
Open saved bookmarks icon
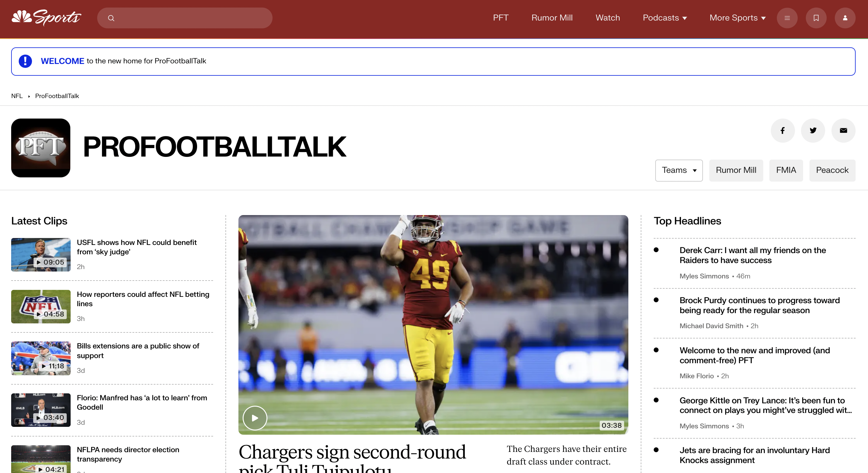[x=816, y=18]
